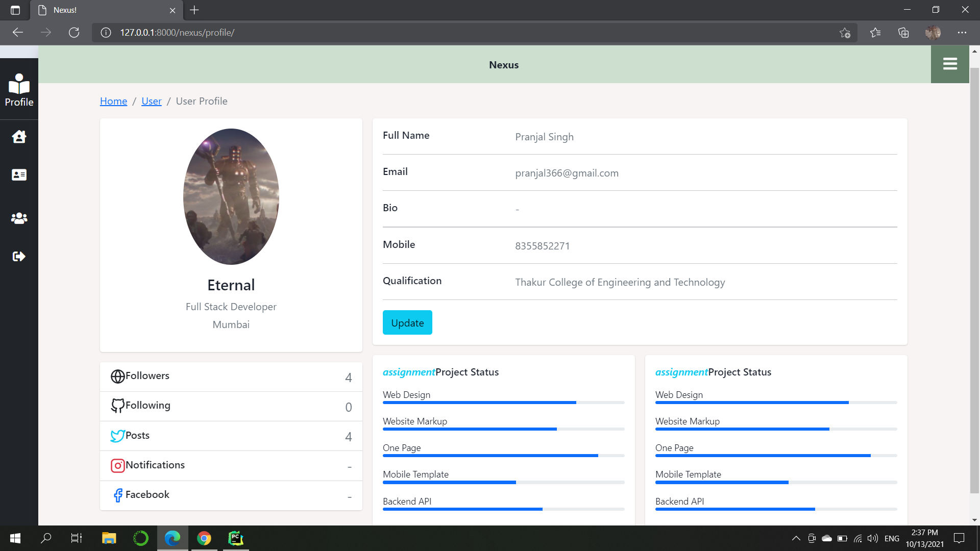Image resolution: width=980 pixels, height=551 pixels.
Task: Click the Instagram icon beside Notifications
Action: click(x=117, y=465)
